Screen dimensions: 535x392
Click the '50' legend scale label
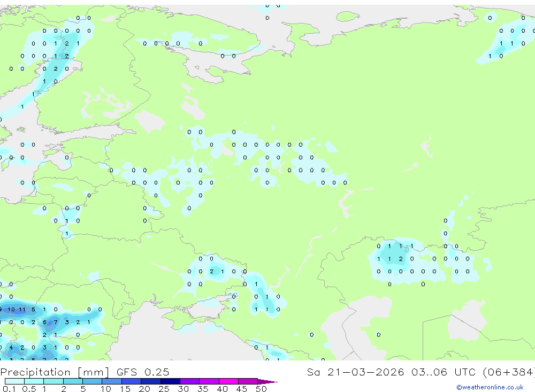[262, 389]
